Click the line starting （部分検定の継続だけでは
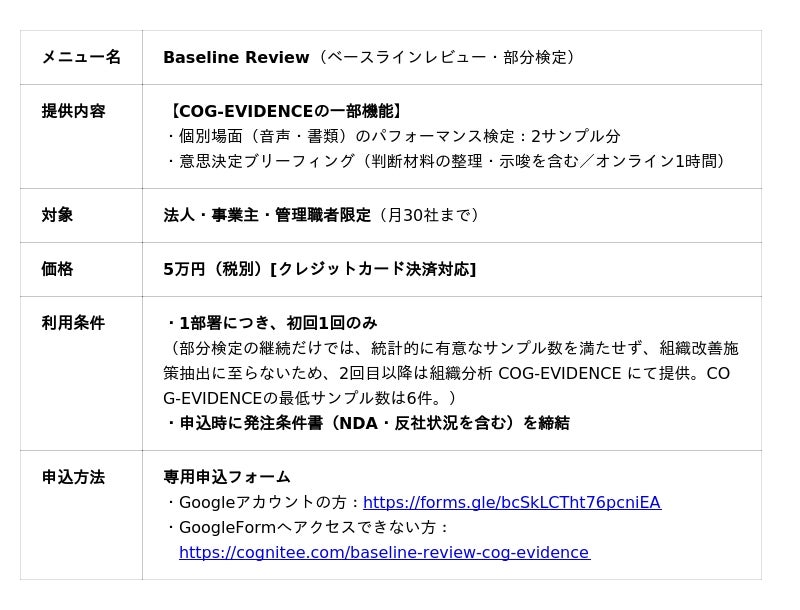The width and height of the screenshot is (800, 610). [x=451, y=348]
